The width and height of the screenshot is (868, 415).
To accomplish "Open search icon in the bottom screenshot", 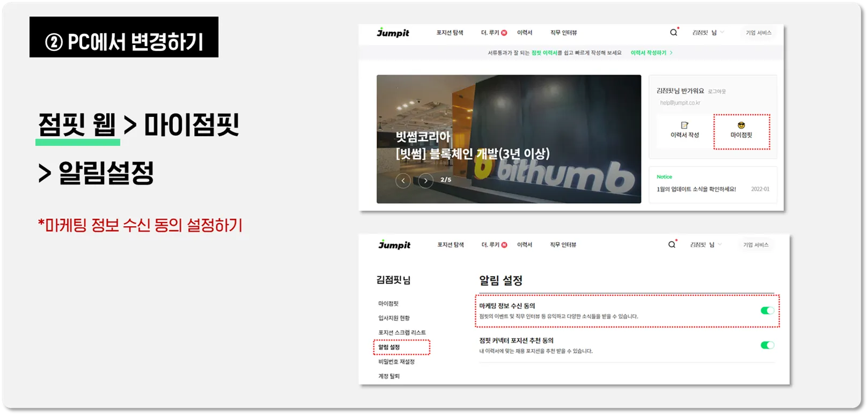I will (x=672, y=244).
